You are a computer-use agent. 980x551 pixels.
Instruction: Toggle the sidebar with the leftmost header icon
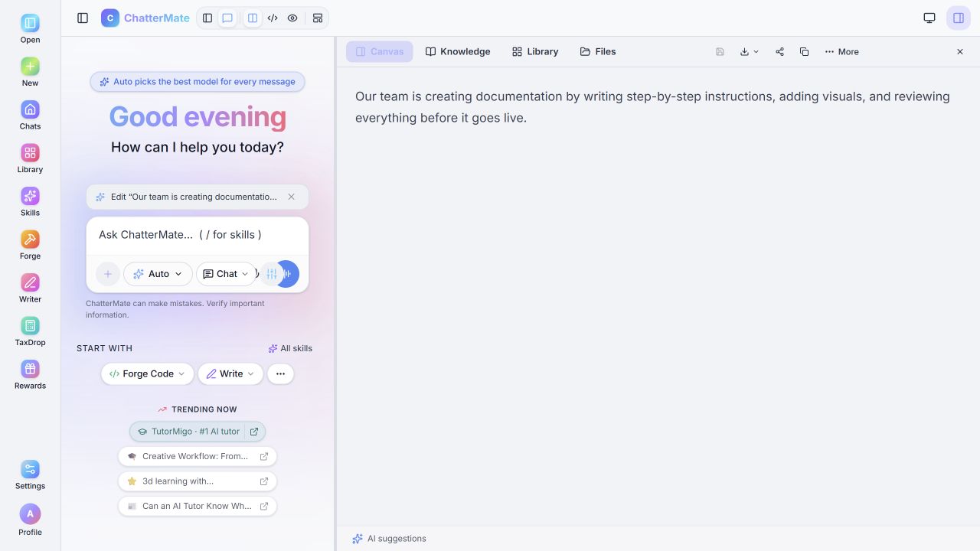[x=83, y=18]
